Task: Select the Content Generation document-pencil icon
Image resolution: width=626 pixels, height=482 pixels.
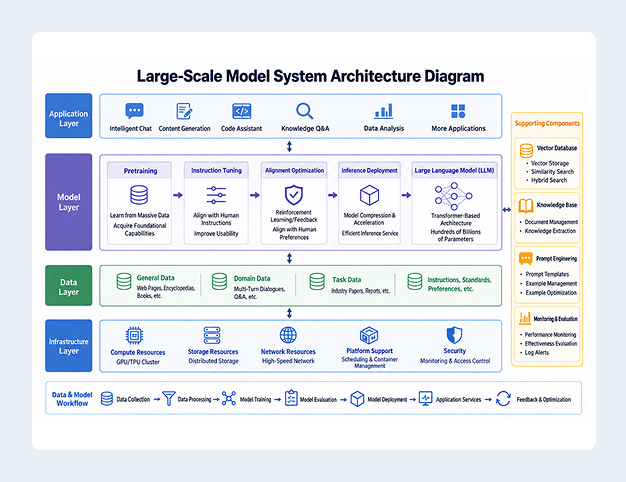Action: (x=184, y=111)
